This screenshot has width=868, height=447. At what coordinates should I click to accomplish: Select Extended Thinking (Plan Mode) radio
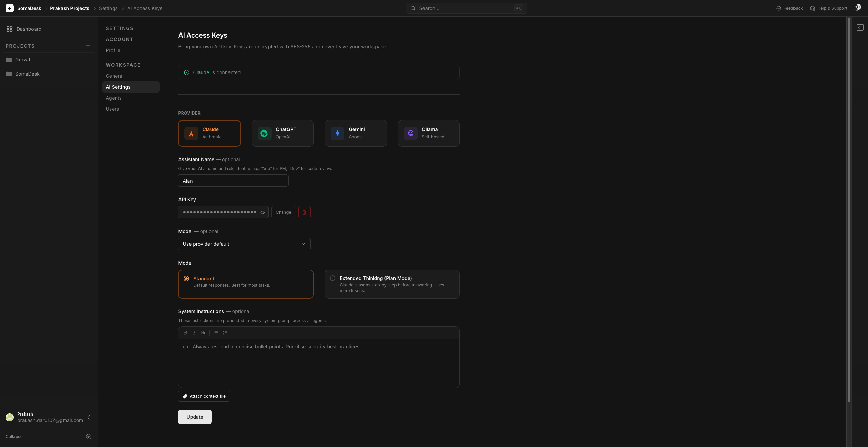pyautogui.click(x=333, y=278)
